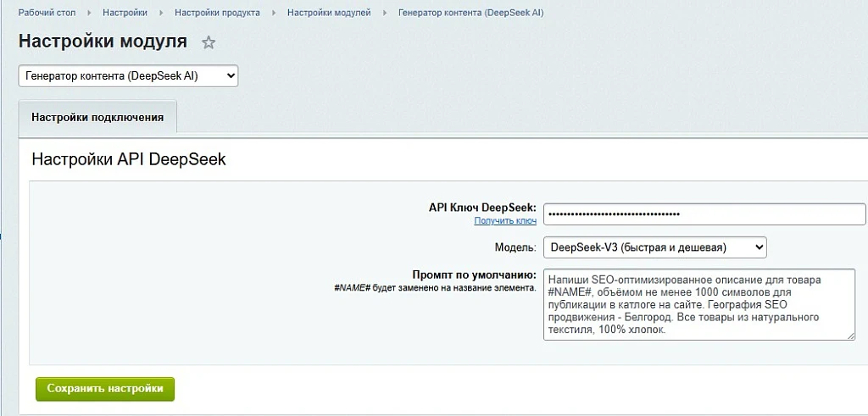Open the Модель dropdown
This screenshot has height=416, width=868.
pos(655,248)
